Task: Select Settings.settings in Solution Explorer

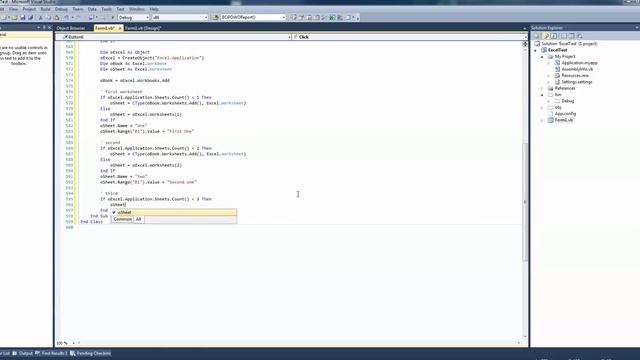Action: coord(576,82)
